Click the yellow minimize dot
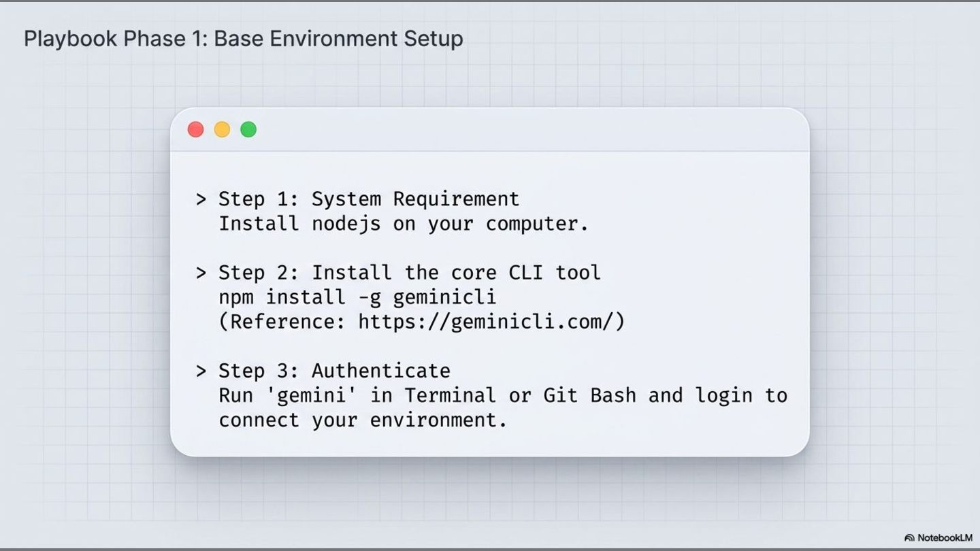The width and height of the screenshot is (980, 551). (222, 129)
